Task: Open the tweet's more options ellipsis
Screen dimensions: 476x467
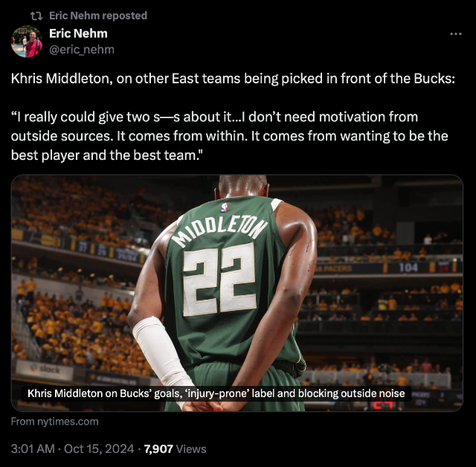Action: [x=457, y=34]
